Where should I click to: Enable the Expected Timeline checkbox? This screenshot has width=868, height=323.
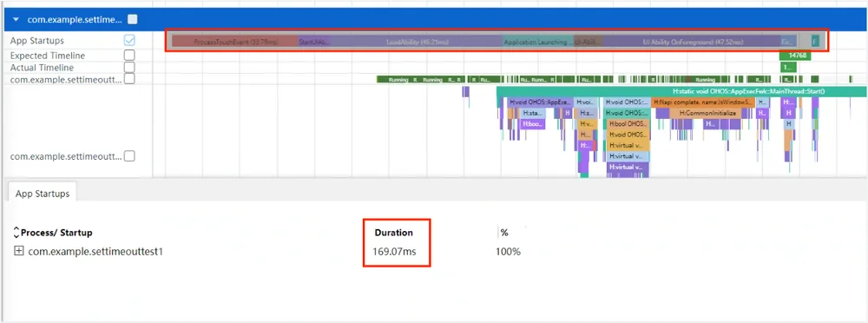[129, 56]
